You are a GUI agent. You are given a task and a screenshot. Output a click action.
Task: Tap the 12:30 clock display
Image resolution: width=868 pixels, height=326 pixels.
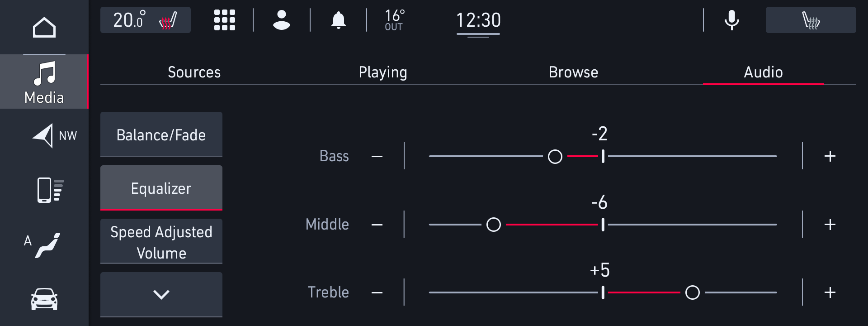[x=478, y=20]
